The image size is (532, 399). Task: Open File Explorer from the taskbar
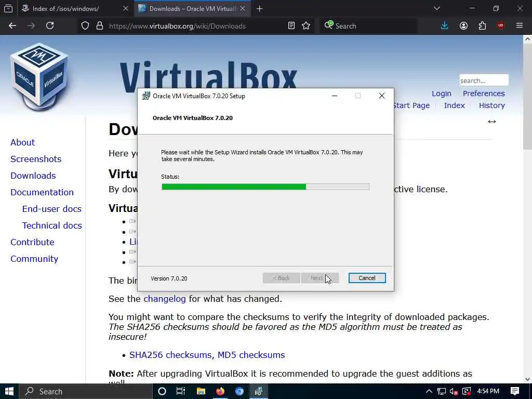pos(201,391)
